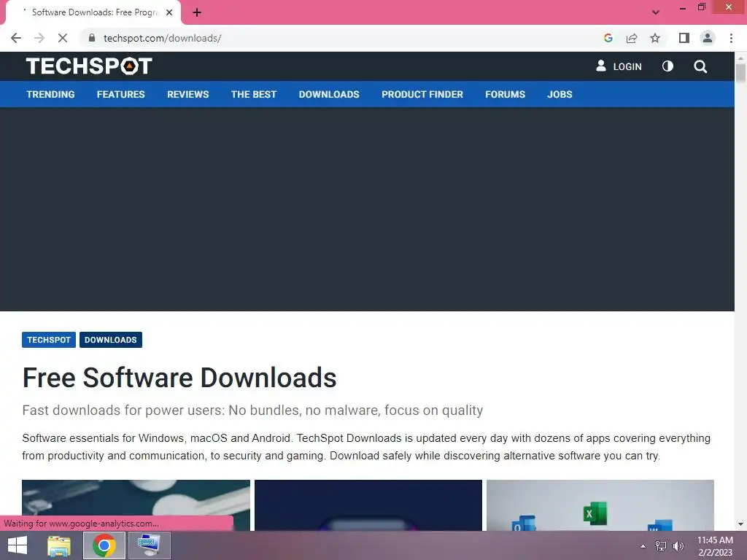
Task: Open the DOWNLOADS nav item
Action: (329, 94)
